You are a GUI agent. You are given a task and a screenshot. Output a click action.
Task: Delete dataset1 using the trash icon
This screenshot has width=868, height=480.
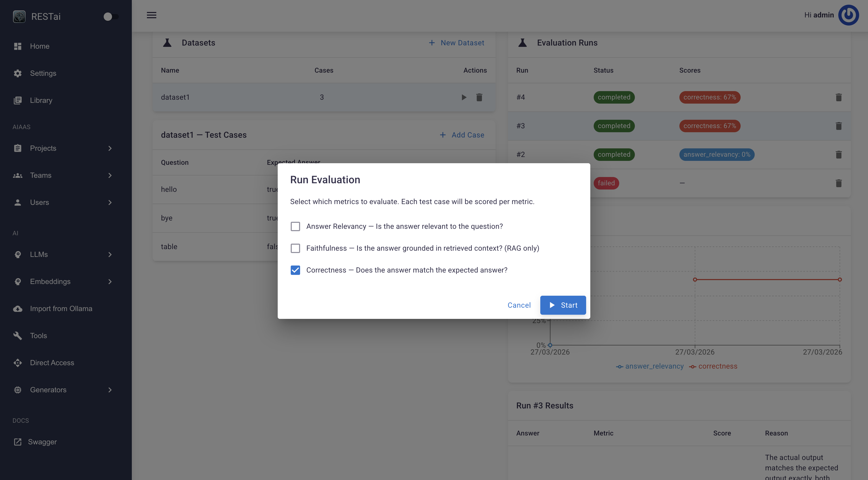pos(480,97)
